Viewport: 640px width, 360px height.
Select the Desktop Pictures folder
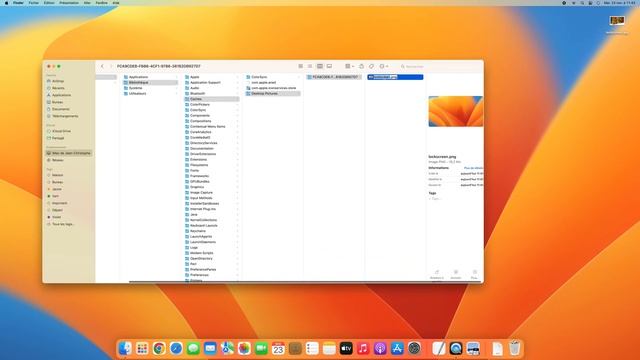click(x=273, y=93)
